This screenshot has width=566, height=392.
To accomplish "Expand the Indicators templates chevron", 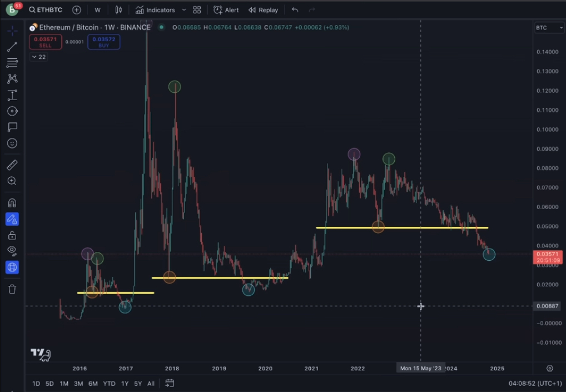I will tap(183, 9).
